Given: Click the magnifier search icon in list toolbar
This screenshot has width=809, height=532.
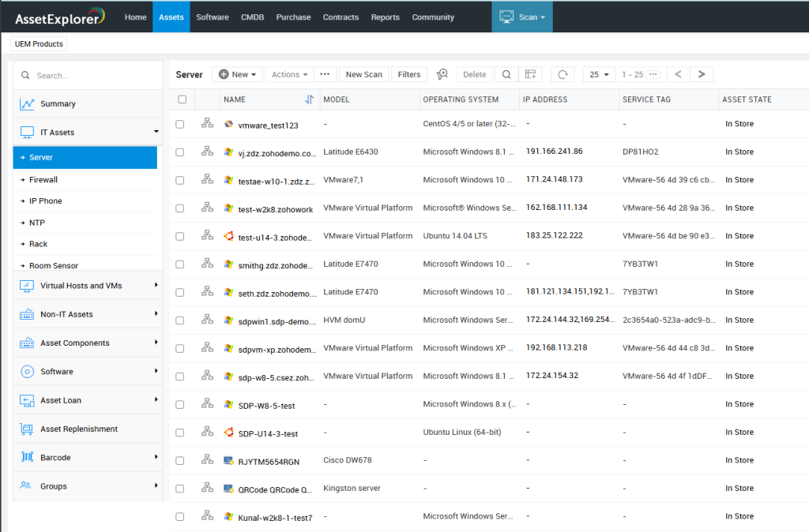Looking at the screenshot, I should 506,75.
